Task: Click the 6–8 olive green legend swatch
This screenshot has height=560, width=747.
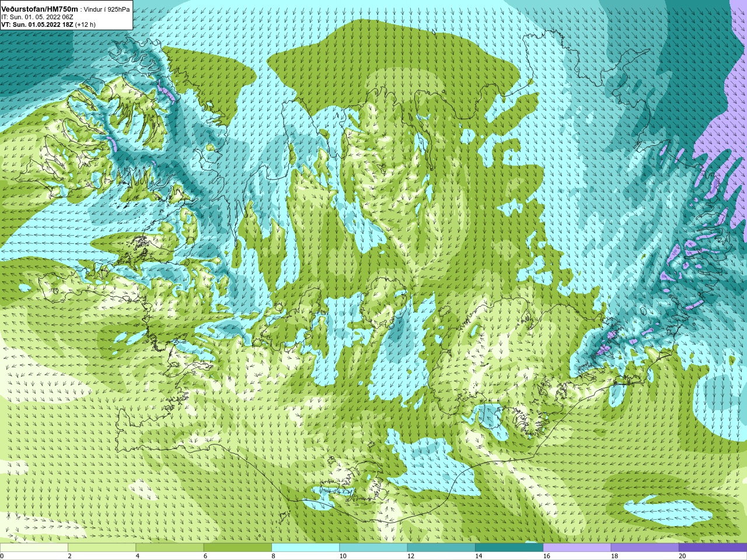Action: pos(238,548)
